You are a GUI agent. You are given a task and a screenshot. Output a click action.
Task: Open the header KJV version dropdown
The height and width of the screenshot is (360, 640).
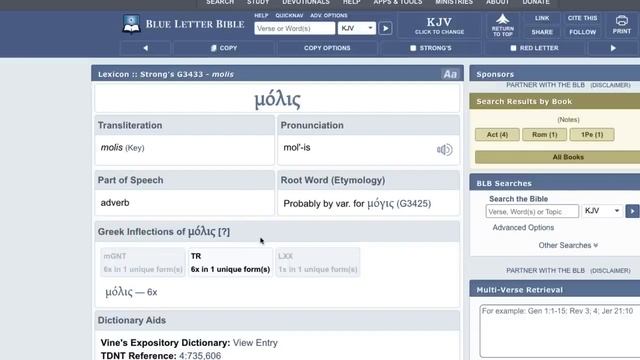pos(357,28)
